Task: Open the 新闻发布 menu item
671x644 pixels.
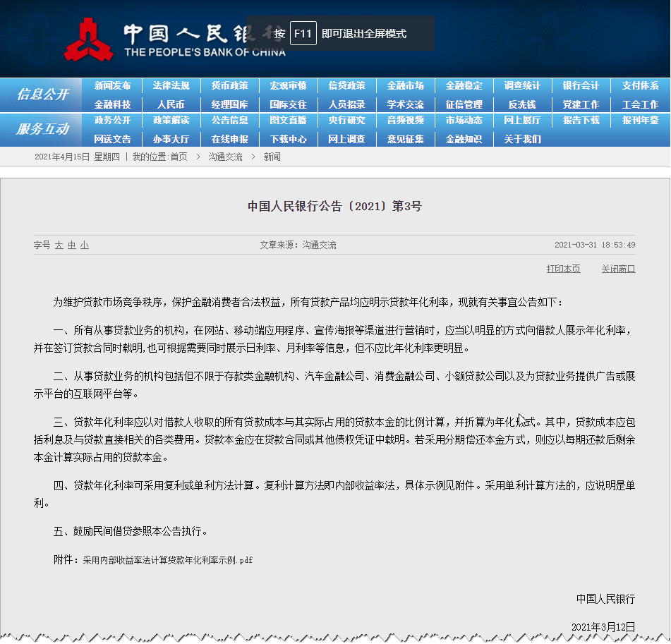Action: click(113, 85)
